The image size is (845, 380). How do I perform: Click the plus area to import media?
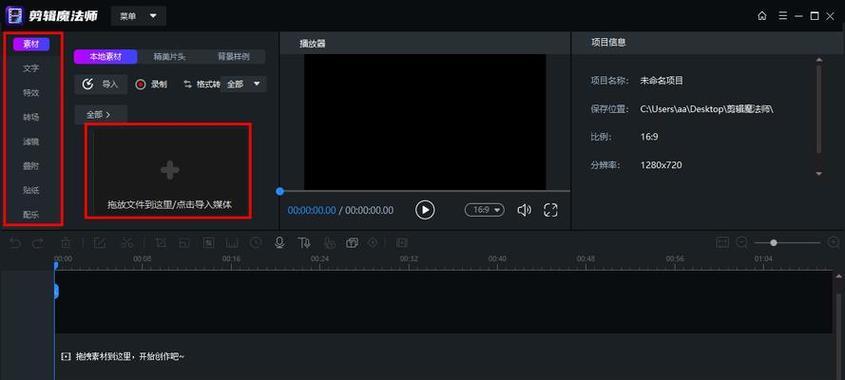(169, 171)
